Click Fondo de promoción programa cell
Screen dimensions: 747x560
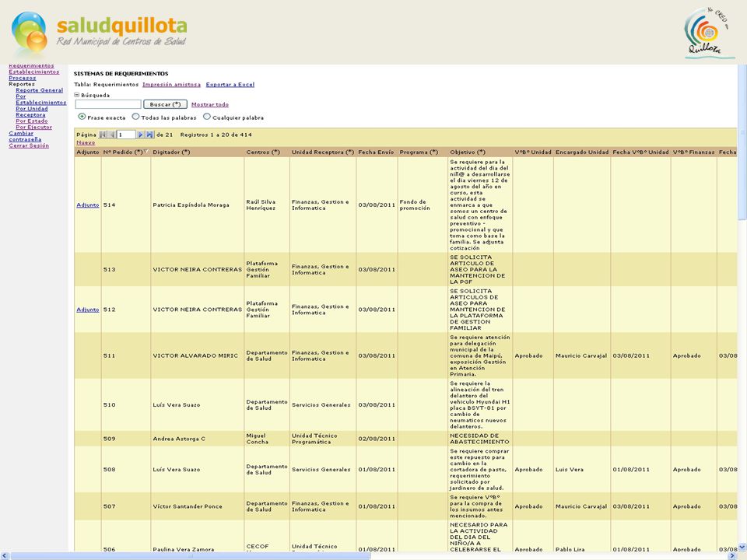(x=415, y=205)
